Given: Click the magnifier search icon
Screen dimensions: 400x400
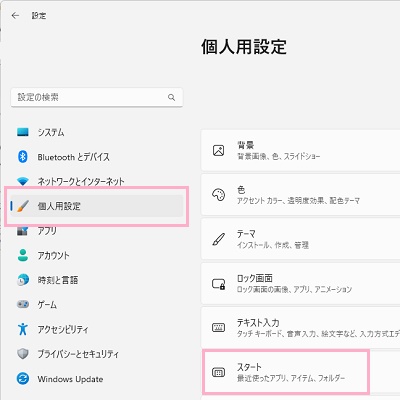Looking at the screenshot, I should (171, 97).
